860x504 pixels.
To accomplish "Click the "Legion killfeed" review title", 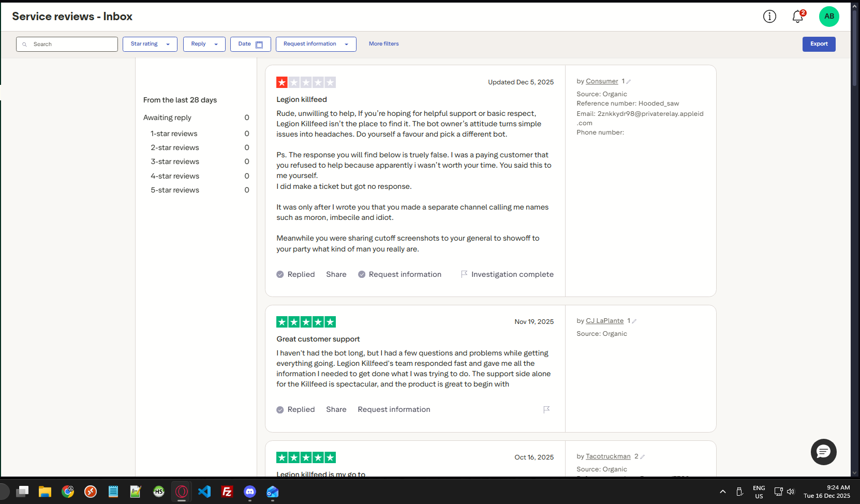I will tap(302, 99).
